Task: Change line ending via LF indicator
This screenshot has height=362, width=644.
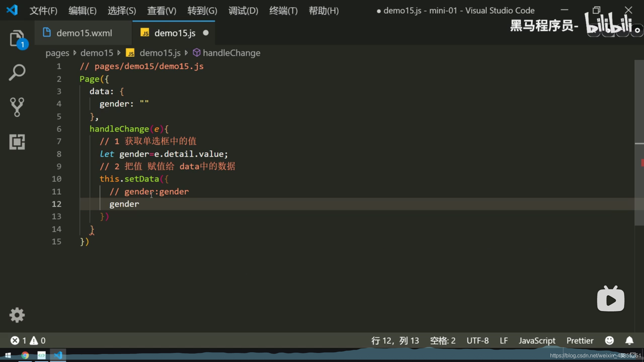Action: tap(504, 341)
